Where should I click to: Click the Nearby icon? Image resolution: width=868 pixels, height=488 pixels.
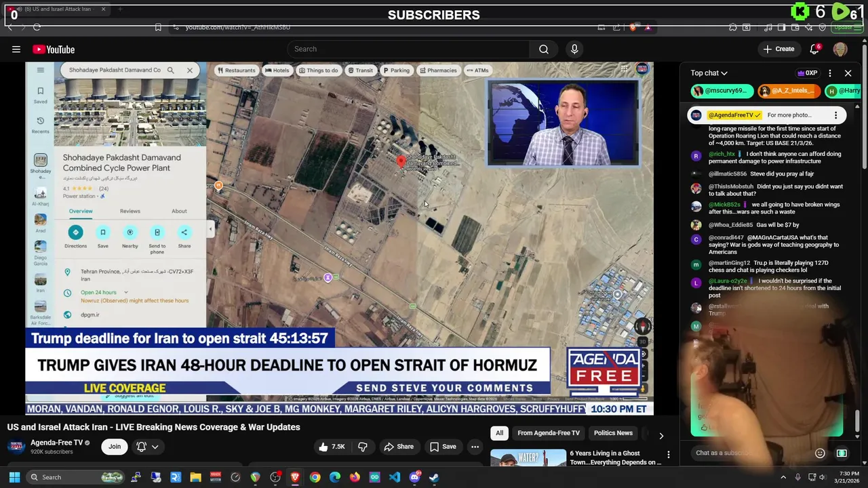coord(130,232)
